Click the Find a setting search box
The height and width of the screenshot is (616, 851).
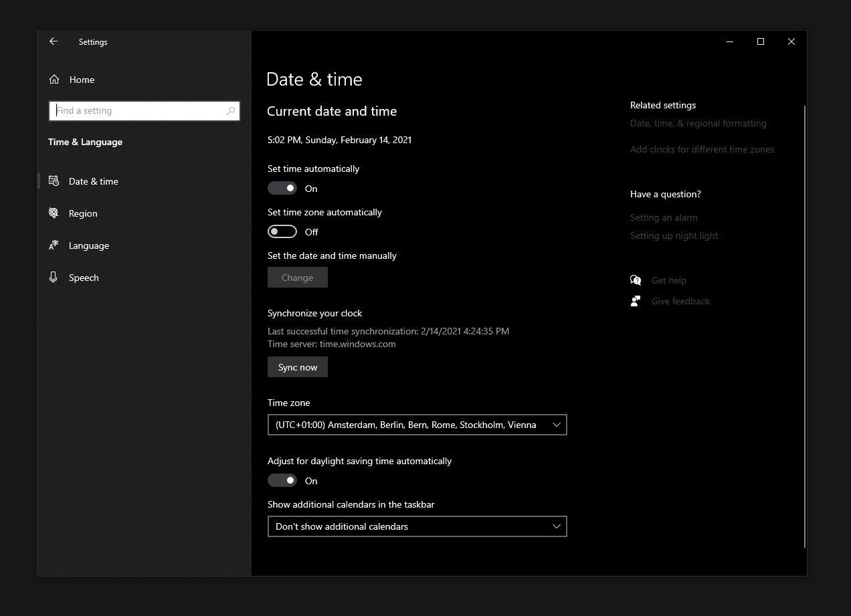point(145,111)
